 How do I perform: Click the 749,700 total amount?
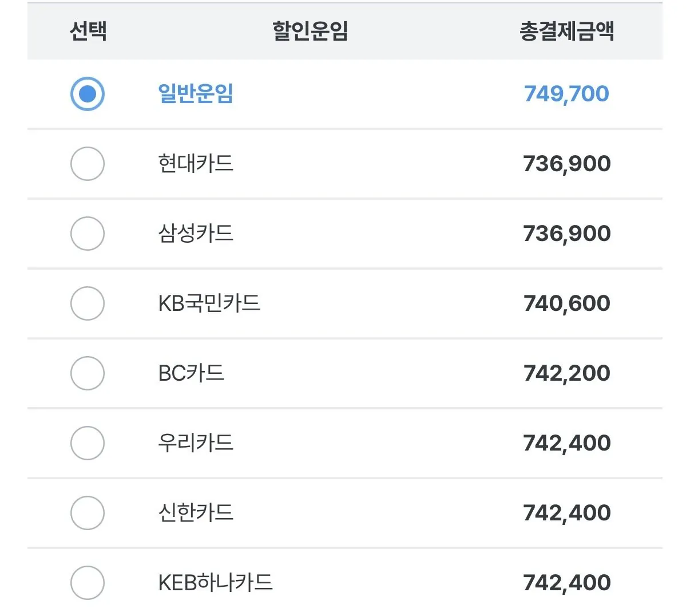[x=566, y=94]
